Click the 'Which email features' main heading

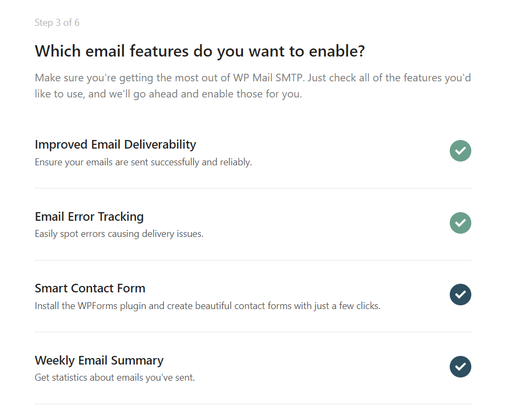200,51
